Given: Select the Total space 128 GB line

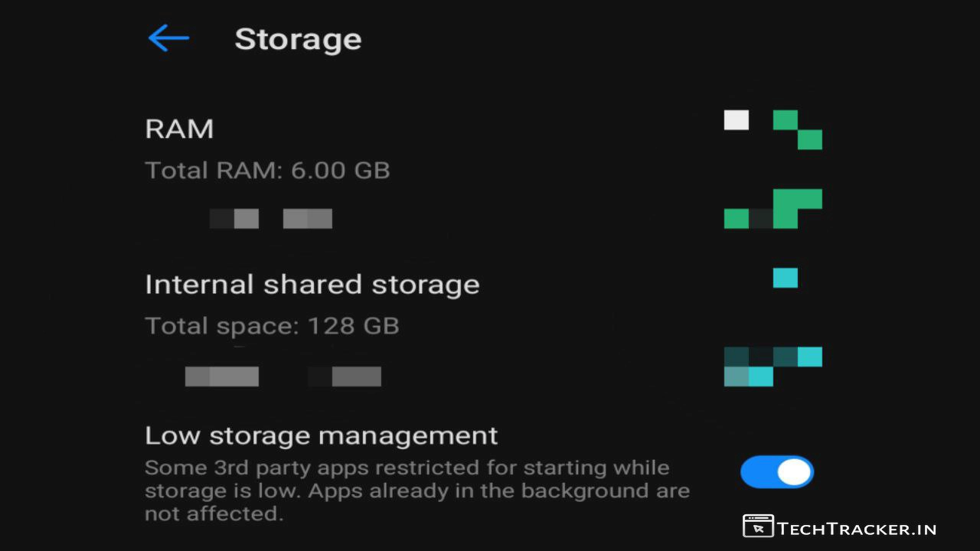Looking at the screenshot, I should [272, 326].
